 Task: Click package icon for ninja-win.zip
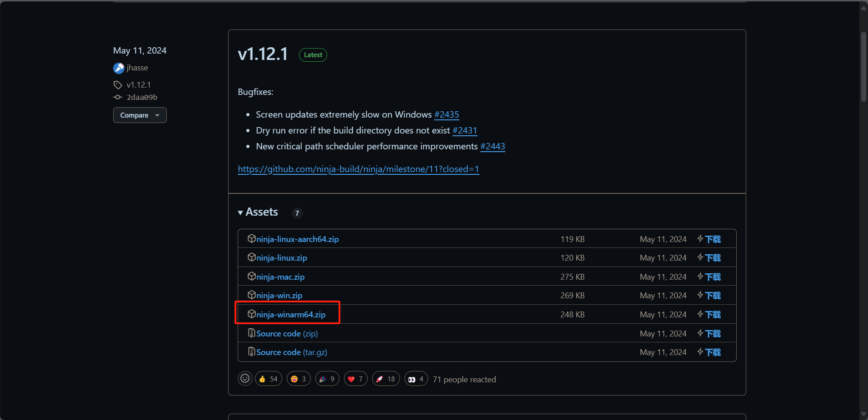click(x=251, y=295)
